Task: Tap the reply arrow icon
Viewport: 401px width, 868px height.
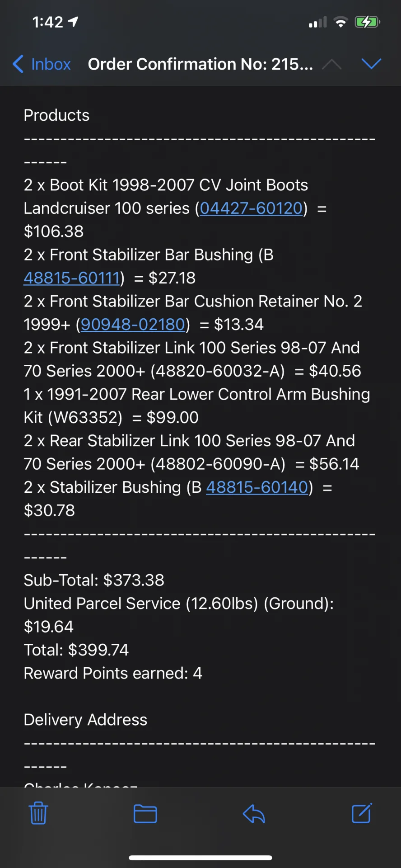Action: click(254, 814)
